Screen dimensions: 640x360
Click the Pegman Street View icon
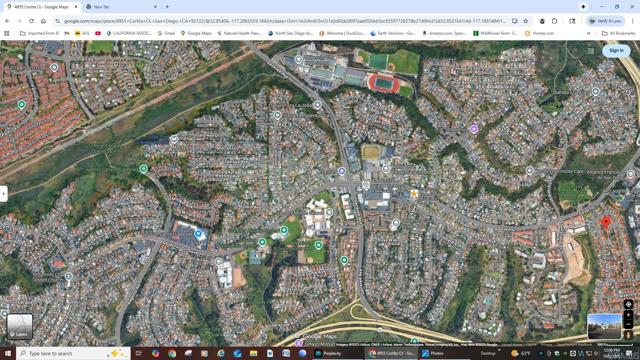(628, 335)
